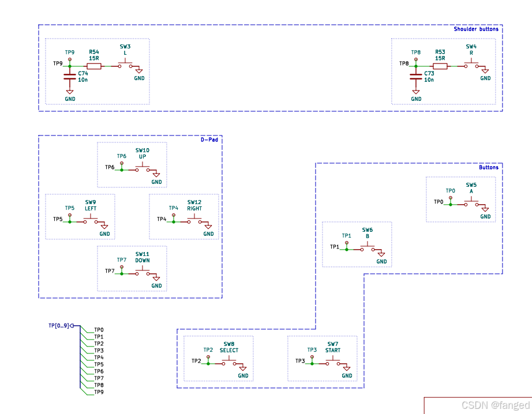Click the TP4 bus entry label

pyautogui.click(x=99, y=357)
